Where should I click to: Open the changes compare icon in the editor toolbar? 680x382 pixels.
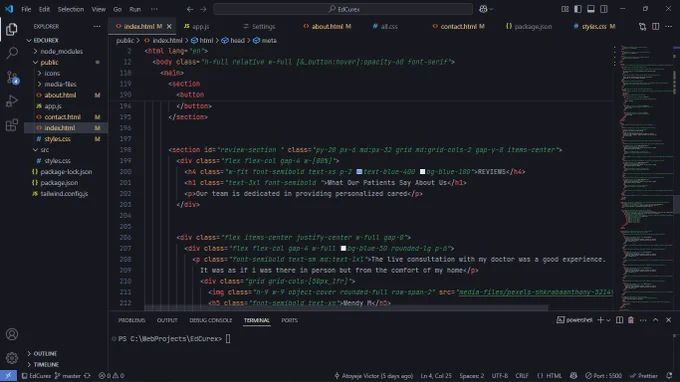[642, 26]
